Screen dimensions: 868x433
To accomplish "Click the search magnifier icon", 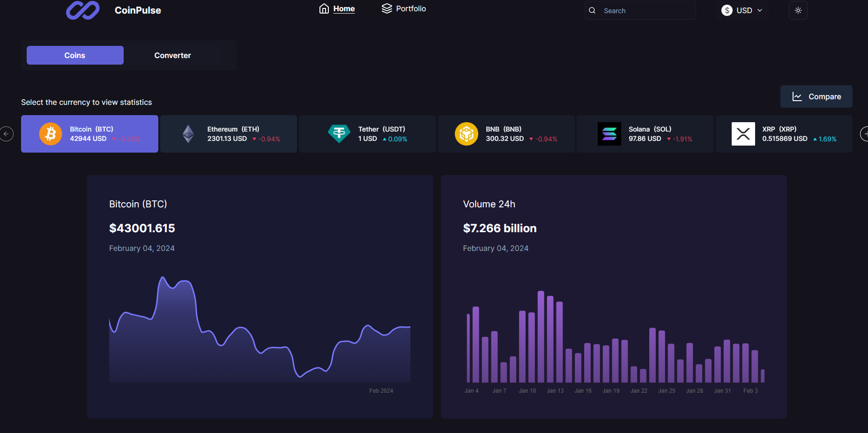I will click(x=592, y=10).
